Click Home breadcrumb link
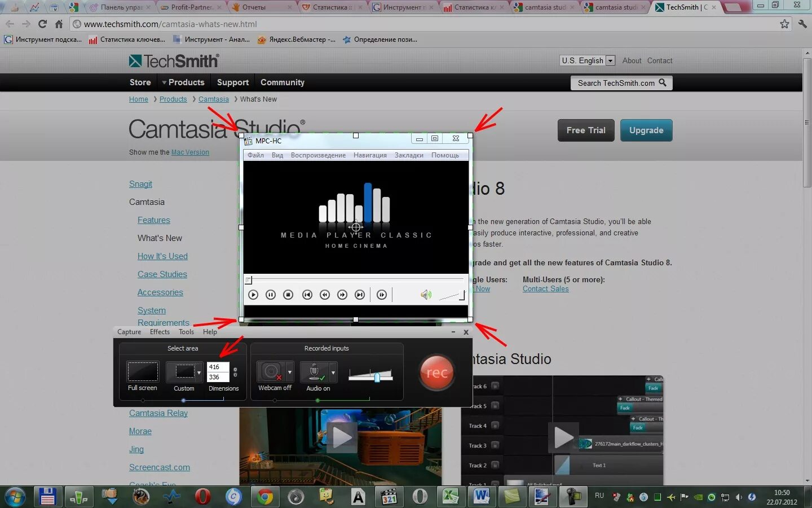Viewport: 812px width, 508px height. click(139, 99)
